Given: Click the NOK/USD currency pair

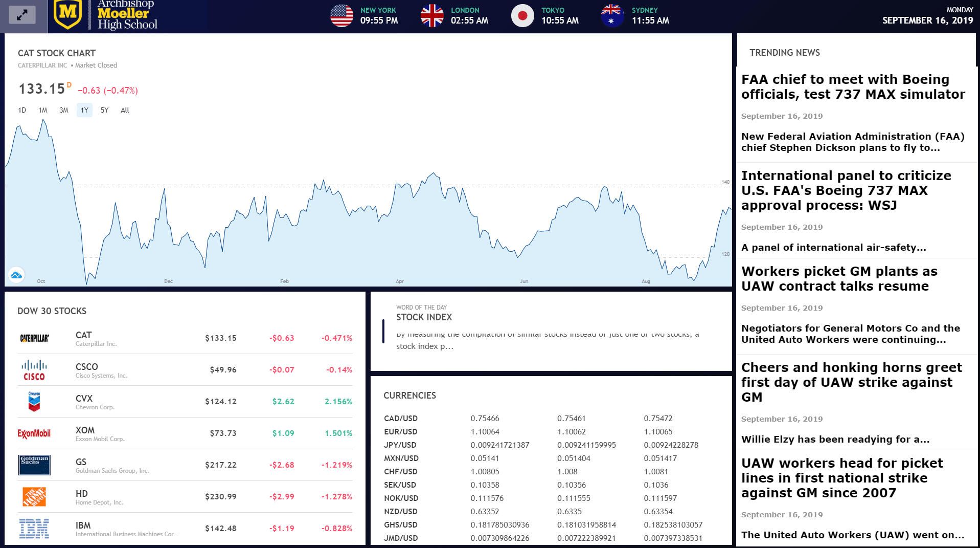Looking at the screenshot, I should click(401, 498).
